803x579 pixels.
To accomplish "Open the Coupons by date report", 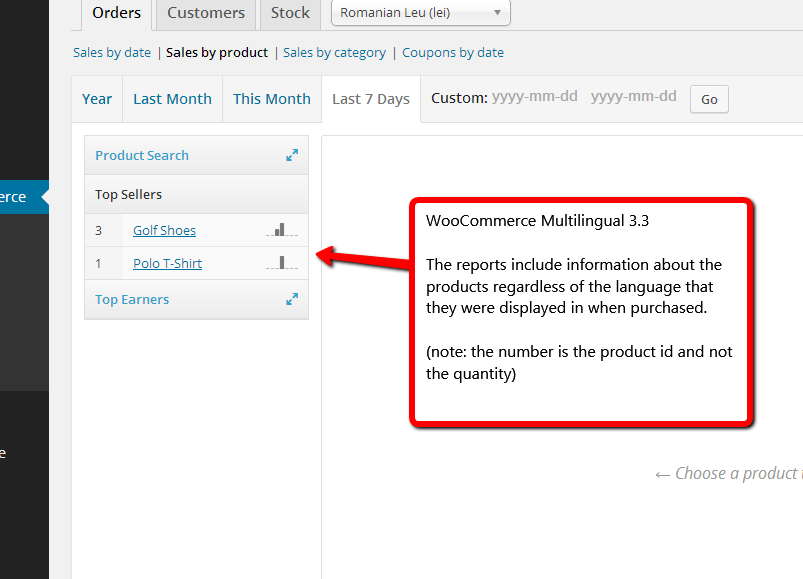I will (453, 53).
